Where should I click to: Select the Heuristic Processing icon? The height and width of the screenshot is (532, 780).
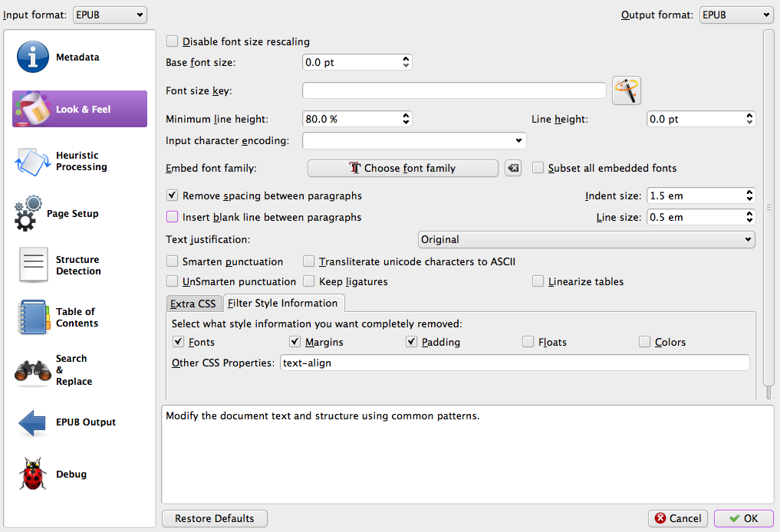click(33, 161)
